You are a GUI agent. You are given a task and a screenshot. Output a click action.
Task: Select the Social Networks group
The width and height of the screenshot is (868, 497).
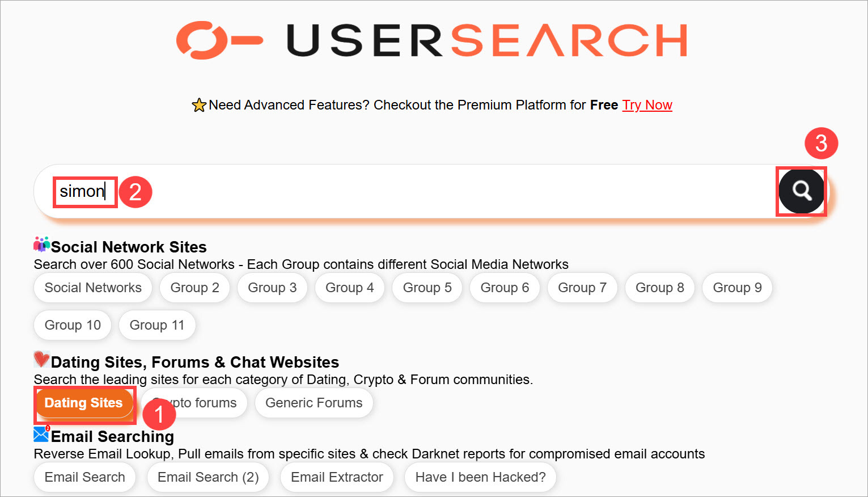92,288
